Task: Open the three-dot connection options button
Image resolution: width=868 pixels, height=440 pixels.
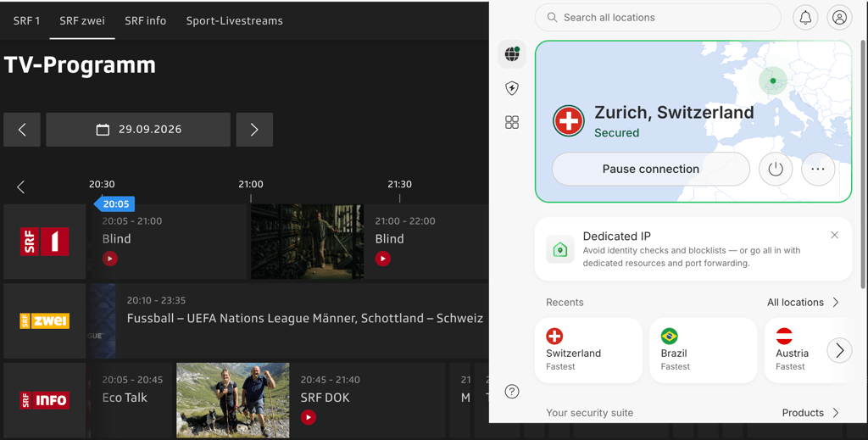Action: (x=818, y=169)
